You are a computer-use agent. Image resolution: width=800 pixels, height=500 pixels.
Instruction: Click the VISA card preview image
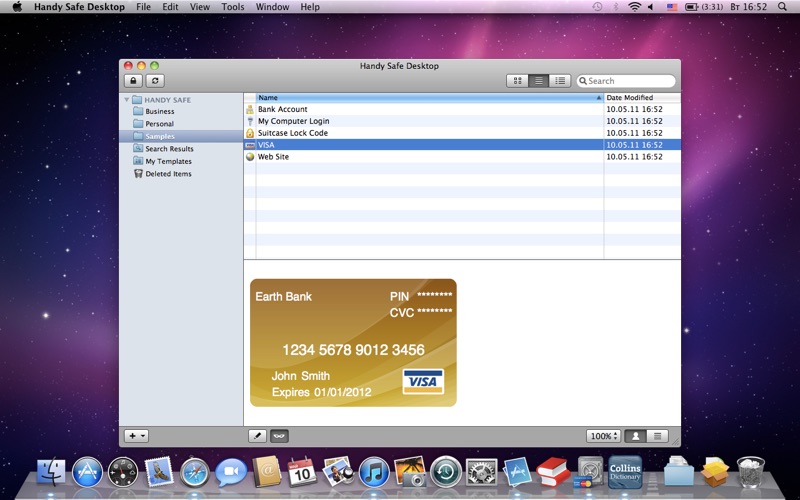(x=353, y=342)
